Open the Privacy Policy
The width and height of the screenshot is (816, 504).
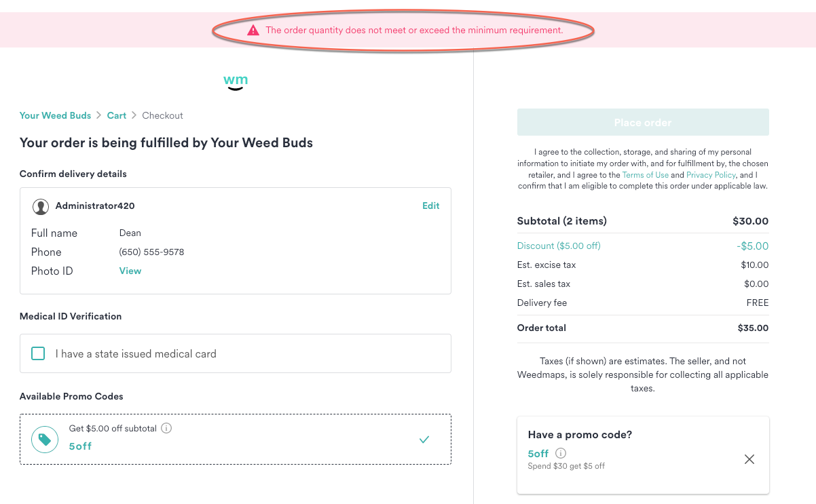tap(710, 174)
